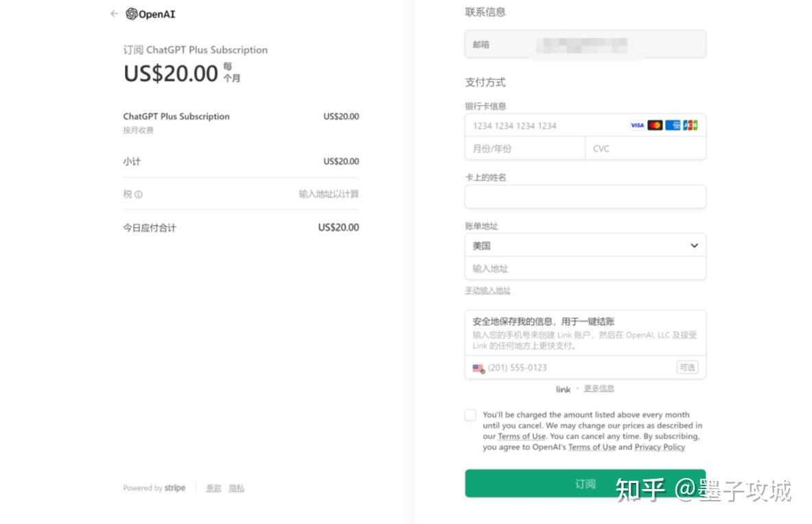Click the dropdown chevron in billing address
This screenshot has width=812, height=524.
(x=694, y=246)
